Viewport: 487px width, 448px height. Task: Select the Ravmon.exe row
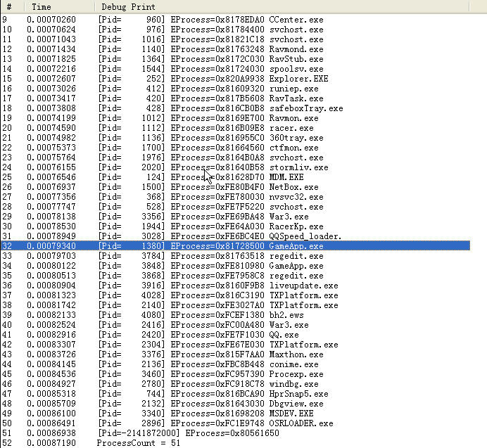[236, 118]
